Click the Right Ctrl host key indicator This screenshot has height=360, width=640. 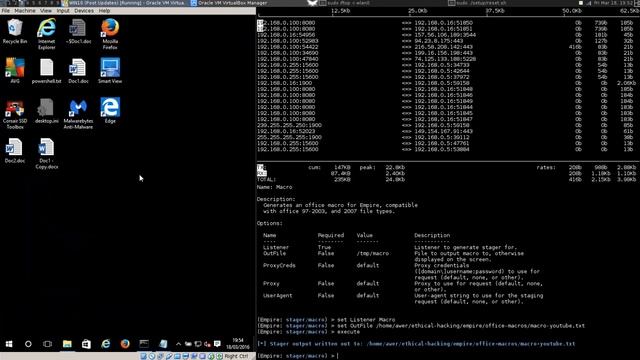click(236, 356)
